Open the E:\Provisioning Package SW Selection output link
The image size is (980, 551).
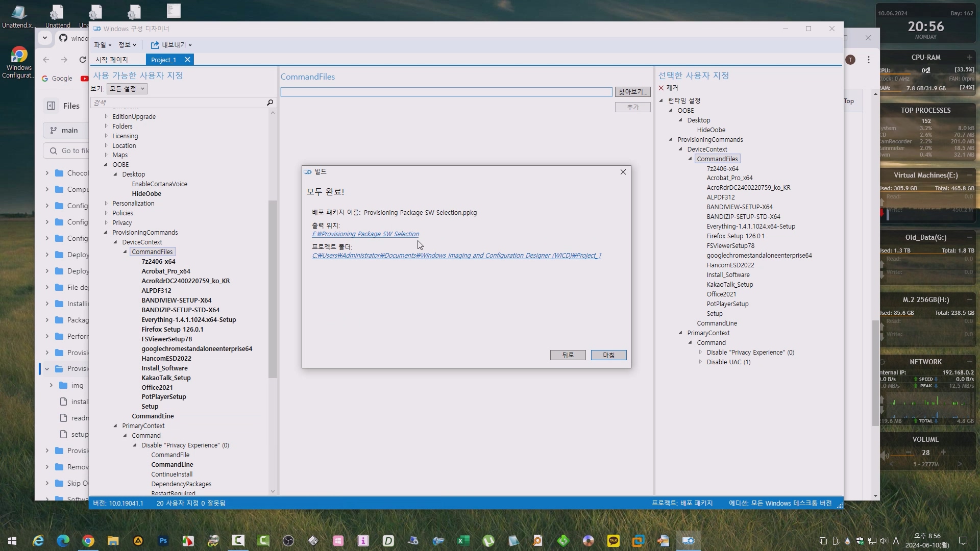pyautogui.click(x=365, y=234)
